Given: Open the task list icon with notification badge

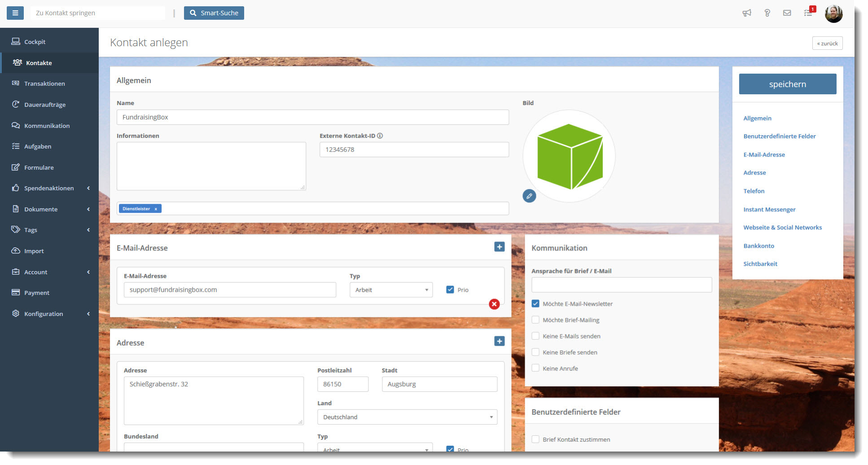Looking at the screenshot, I should [807, 13].
